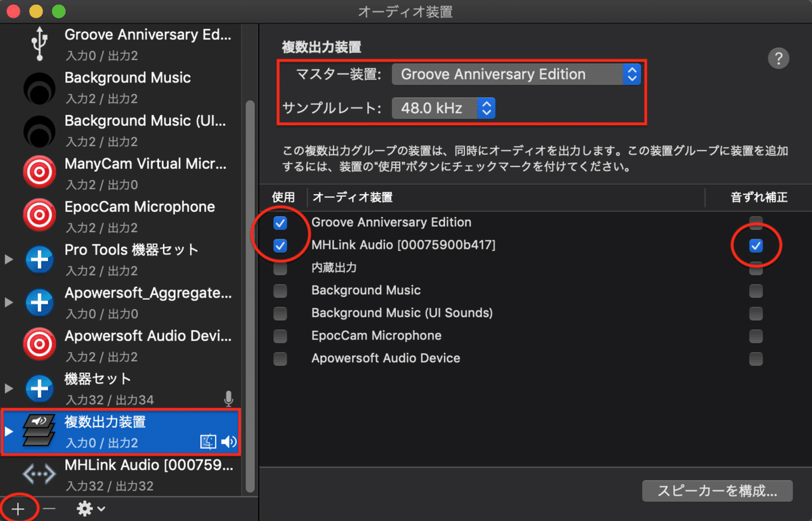The height and width of the screenshot is (521, 812).
Task: Select Pro Tools 機器セット label in sidebar
Action: click(132, 250)
